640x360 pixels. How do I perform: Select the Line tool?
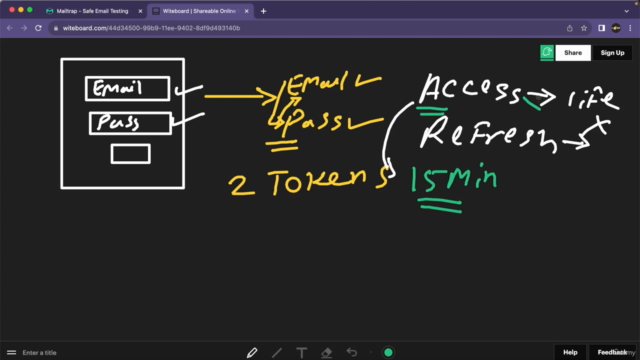(x=277, y=353)
